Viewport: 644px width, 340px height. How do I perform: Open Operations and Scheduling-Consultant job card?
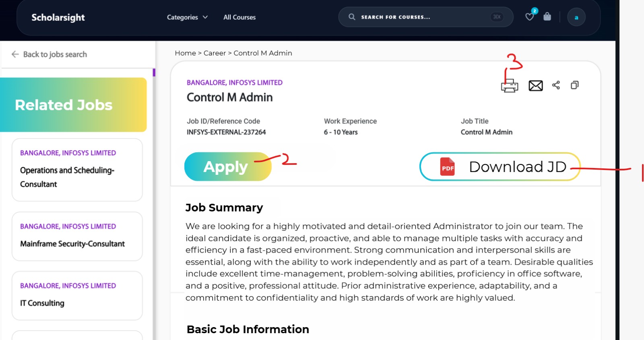(x=77, y=170)
